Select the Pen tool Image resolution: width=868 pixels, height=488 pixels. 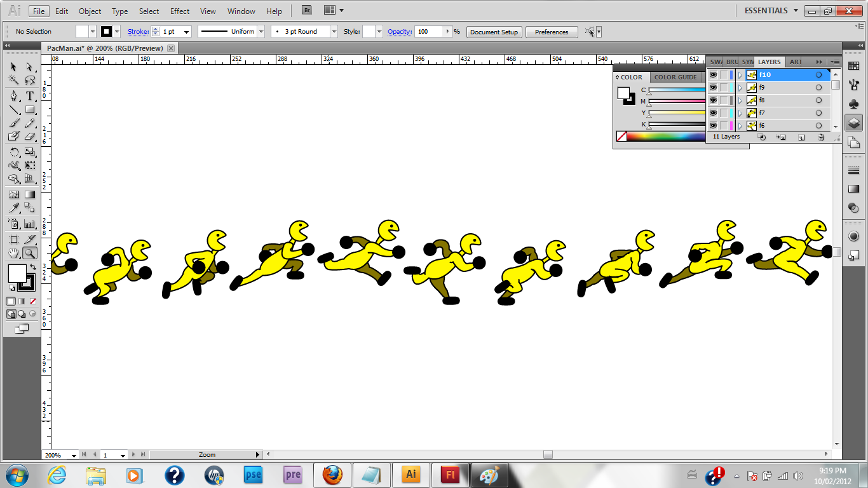tap(13, 96)
